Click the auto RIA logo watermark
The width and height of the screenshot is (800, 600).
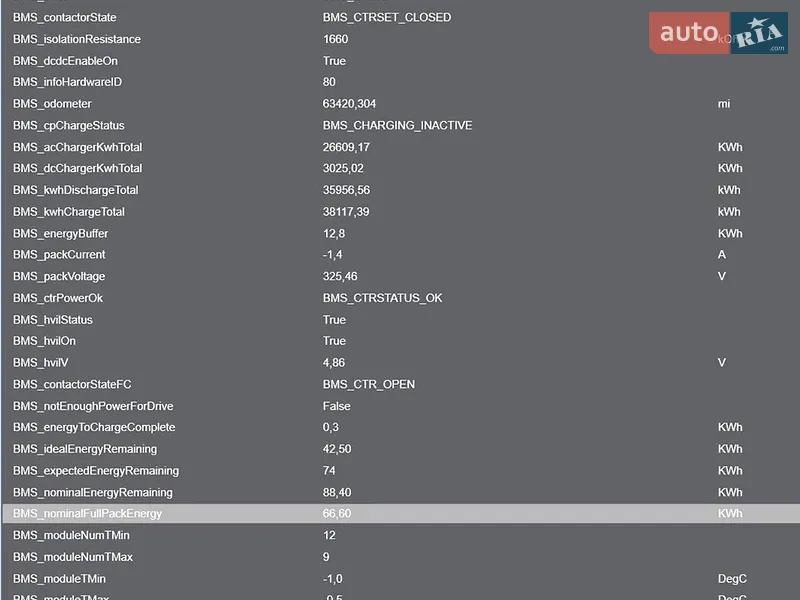coord(718,33)
